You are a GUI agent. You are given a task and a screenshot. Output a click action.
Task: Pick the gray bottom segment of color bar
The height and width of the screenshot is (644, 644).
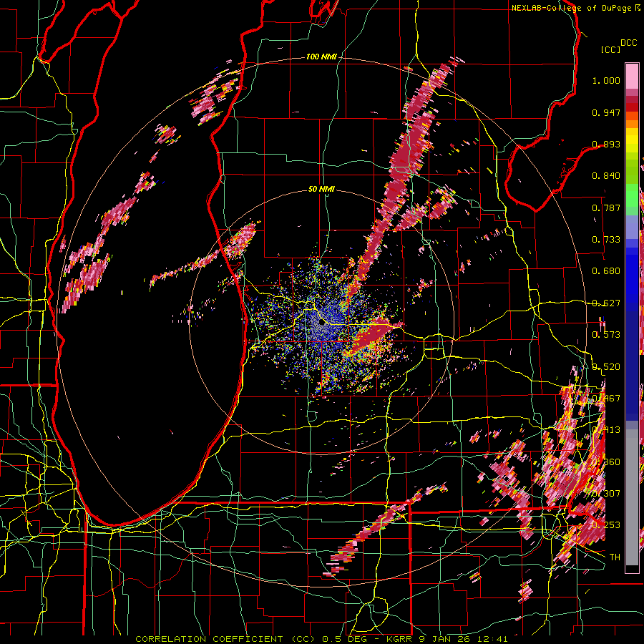pyautogui.click(x=632, y=497)
